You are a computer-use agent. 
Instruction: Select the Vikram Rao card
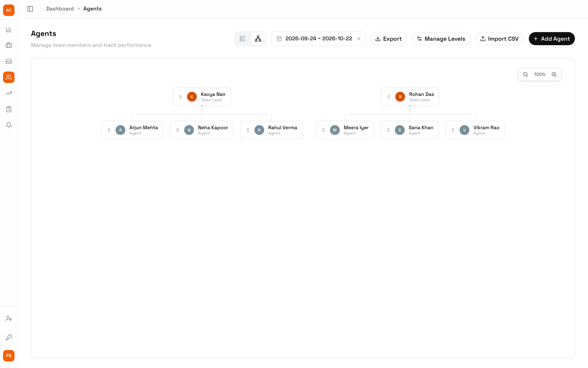coord(475,130)
